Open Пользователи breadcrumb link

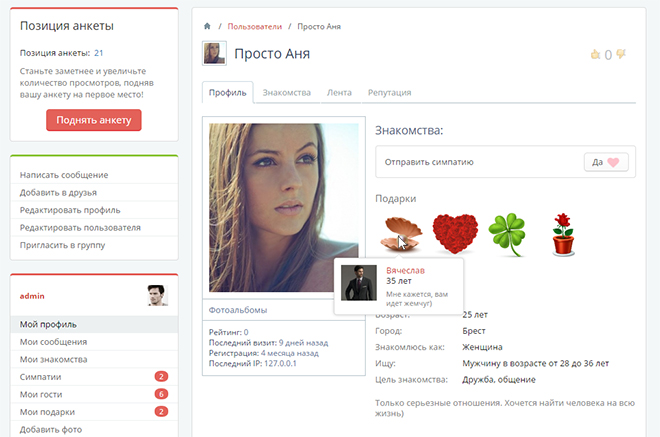pyautogui.click(x=255, y=27)
